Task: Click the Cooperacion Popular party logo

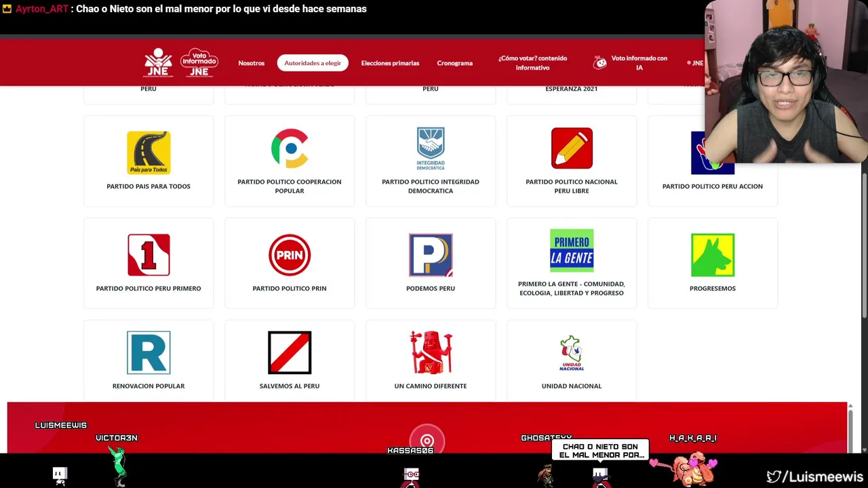Action: coord(290,148)
